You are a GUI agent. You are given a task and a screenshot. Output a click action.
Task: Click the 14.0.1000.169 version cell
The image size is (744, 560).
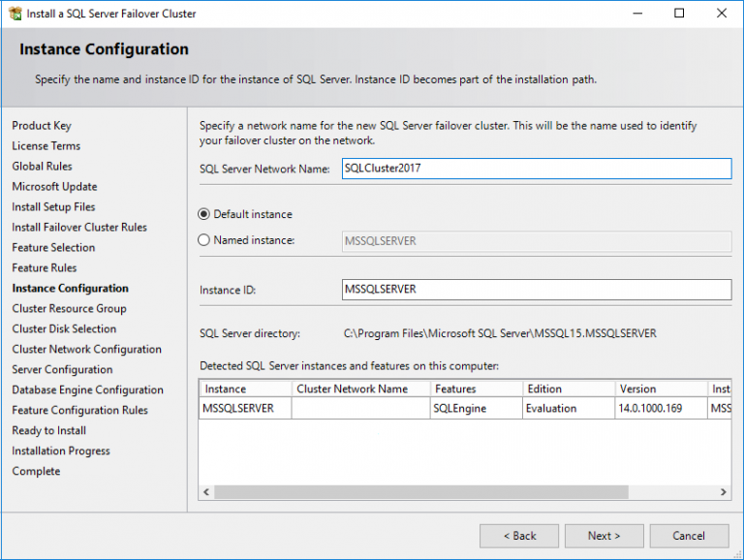pyautogui.click(x=661, y=408)
